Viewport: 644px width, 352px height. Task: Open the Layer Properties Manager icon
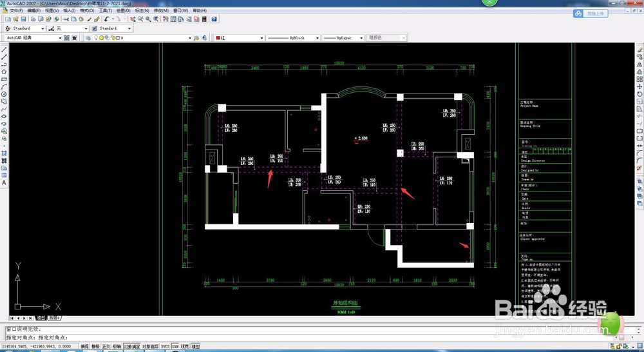88,38
